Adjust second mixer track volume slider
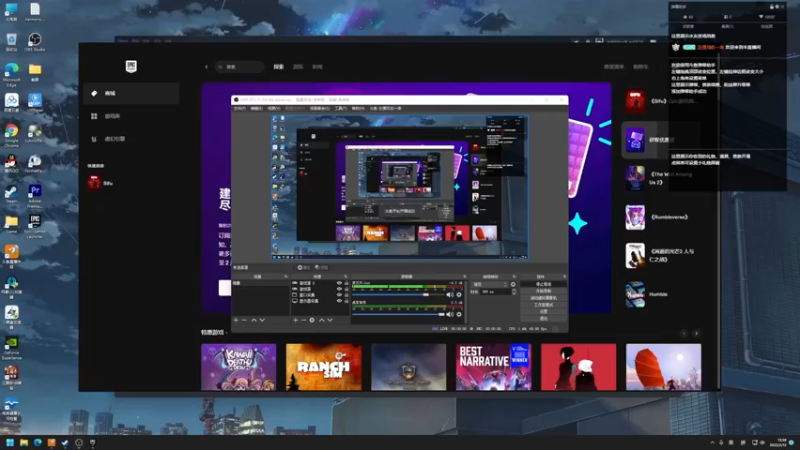The image size is (800, 450). 398,314
